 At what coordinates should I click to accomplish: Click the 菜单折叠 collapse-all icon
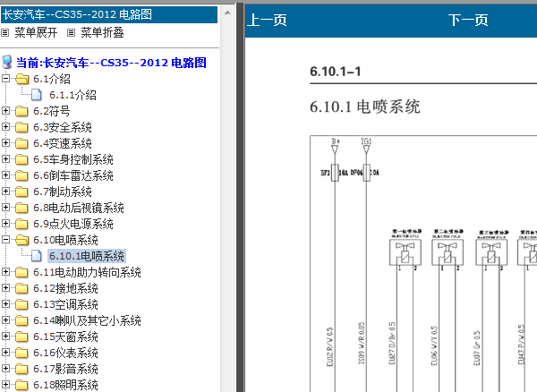pos(71,33)
